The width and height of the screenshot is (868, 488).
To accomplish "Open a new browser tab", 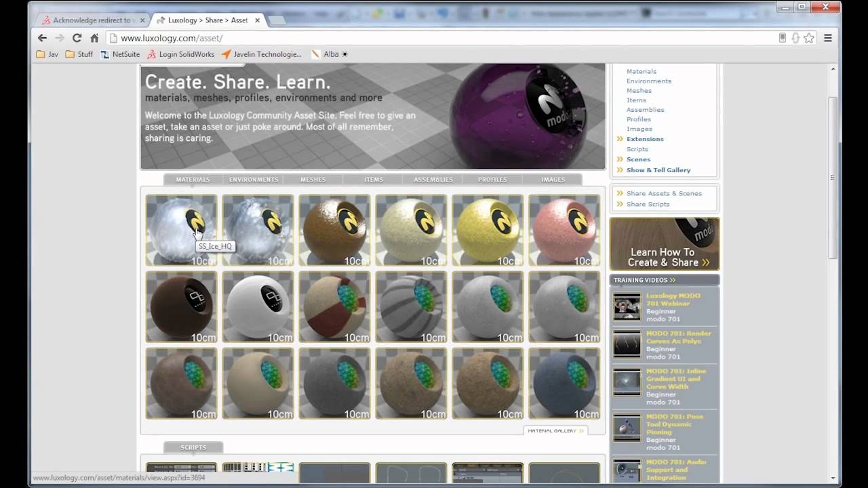I will click(x=277, y=20).
